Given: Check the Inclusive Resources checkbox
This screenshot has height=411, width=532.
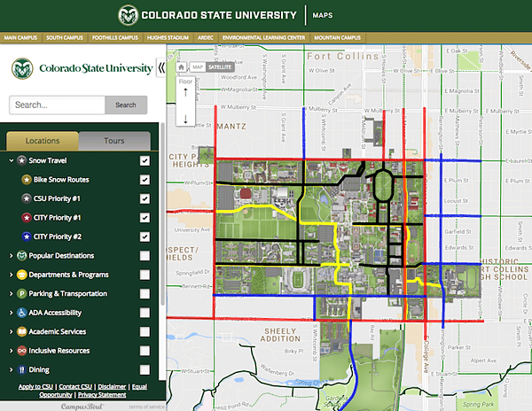Looking at the screenshot, I should [x=145, y=351].
